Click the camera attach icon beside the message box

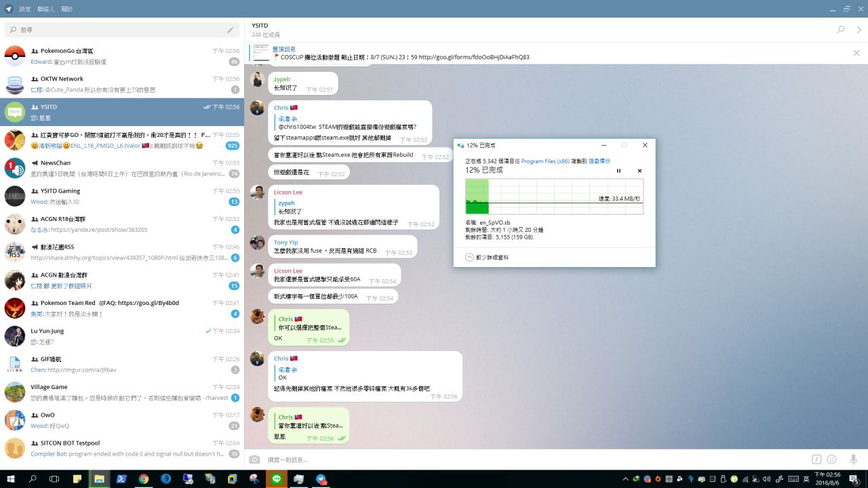coord(254,460)
